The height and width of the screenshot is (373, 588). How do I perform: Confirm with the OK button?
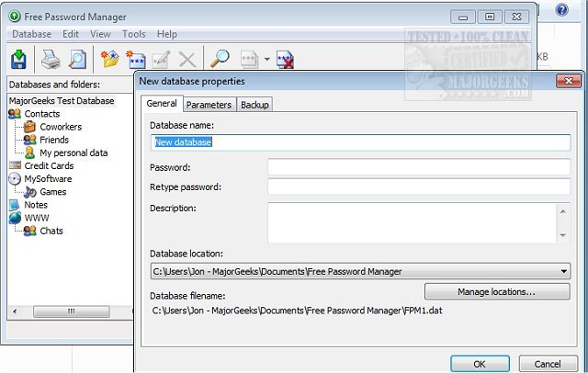480,364
